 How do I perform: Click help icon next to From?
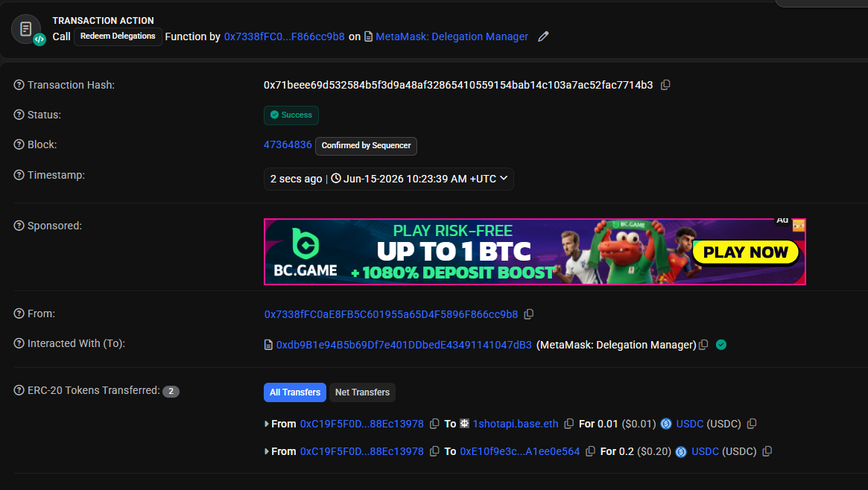[19, 313]
